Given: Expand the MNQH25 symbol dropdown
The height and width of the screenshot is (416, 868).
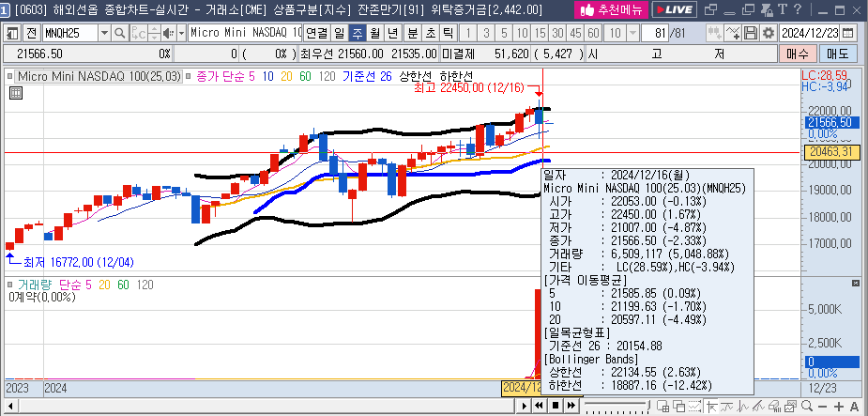Looking at the screenshot, I should 104,33.
